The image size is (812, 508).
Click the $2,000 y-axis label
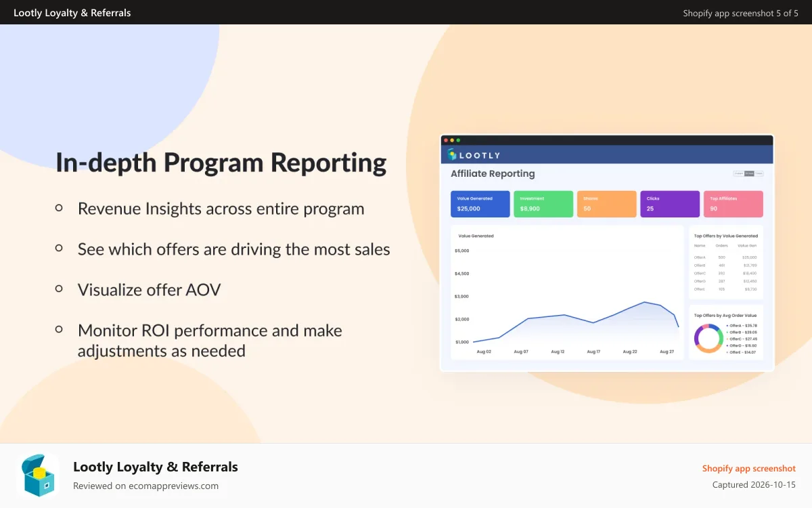pos(462,319)
